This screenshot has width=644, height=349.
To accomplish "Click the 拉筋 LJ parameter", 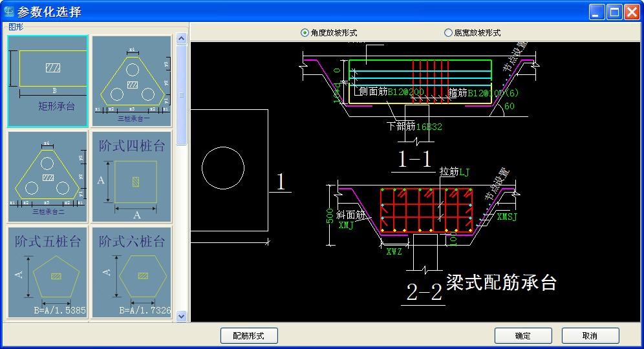I will (464, 172).
